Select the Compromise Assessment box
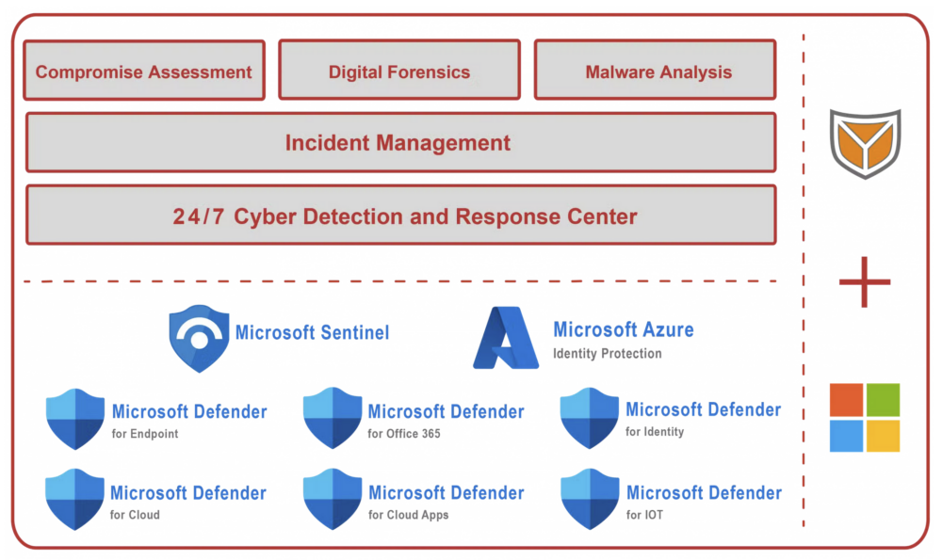Viewport: 942px width, 560px height. click(x=144, y=71)
